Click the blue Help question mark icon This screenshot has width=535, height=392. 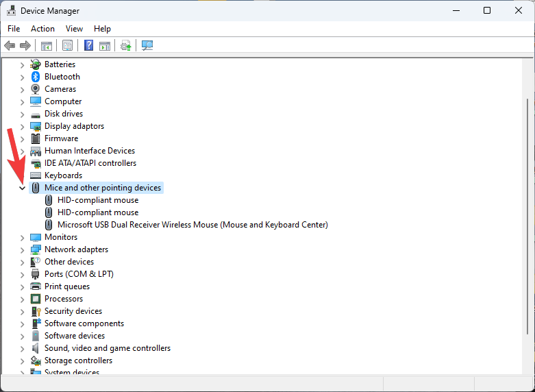pos(89,45)
